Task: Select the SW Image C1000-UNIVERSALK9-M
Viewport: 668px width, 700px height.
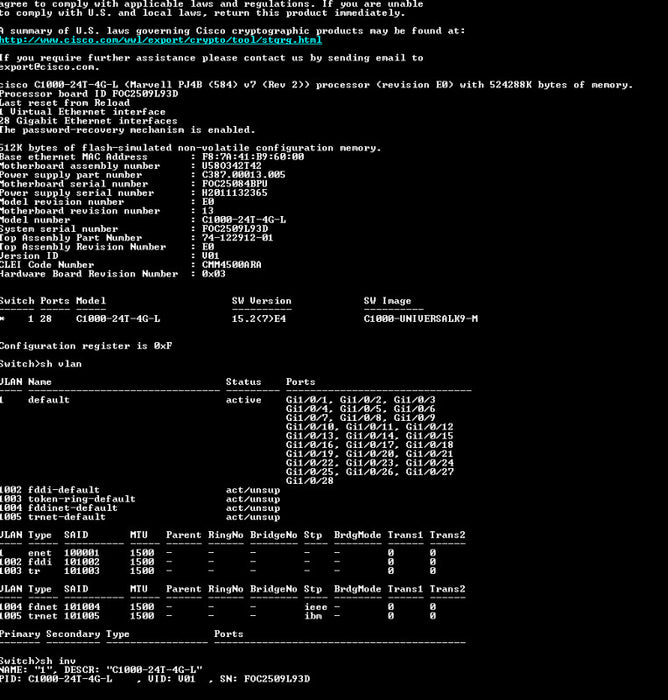Action: coord(421,319)
